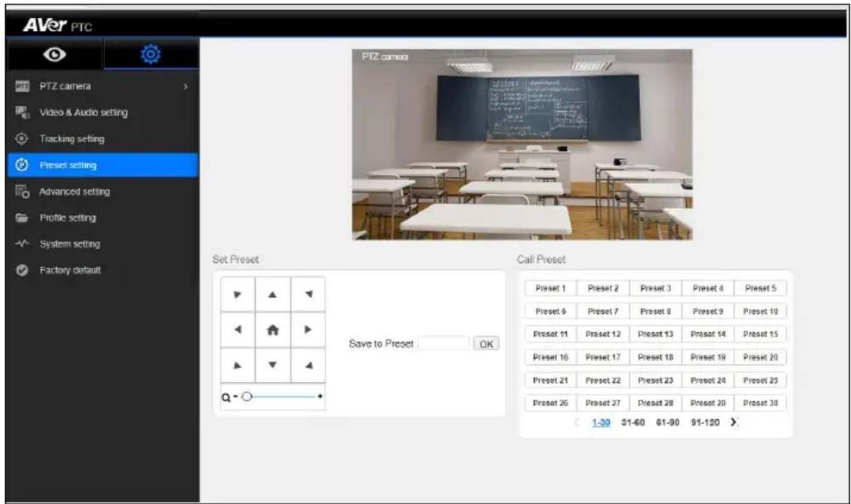
Task: Open Video & Audio setting
Action: pos(103,113)
